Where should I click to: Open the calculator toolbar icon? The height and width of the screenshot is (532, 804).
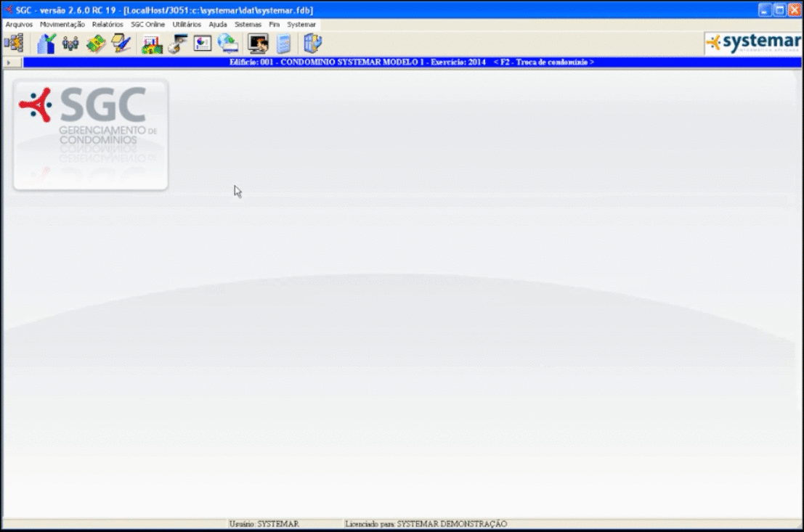[283, 44]
